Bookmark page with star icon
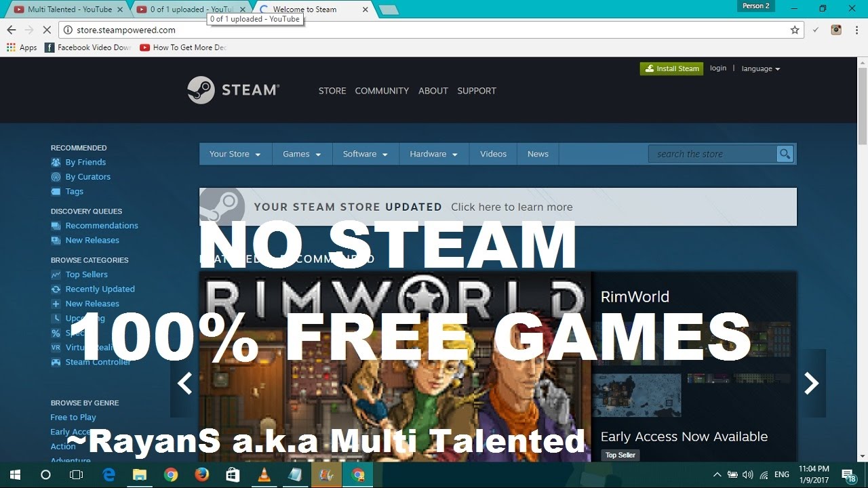The height and width of the screenshot is (488, 868). coord(795,30)
